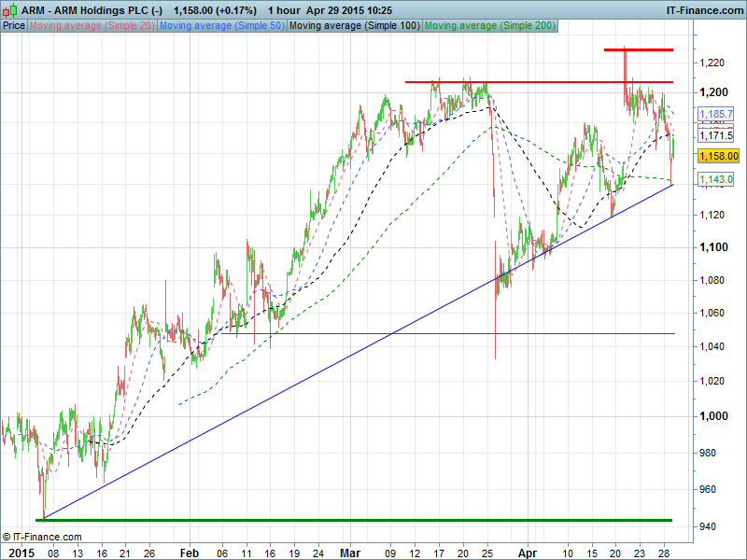
Task: Click the candlestick chart icon beside ARM title
Action: tap(10, 10)
